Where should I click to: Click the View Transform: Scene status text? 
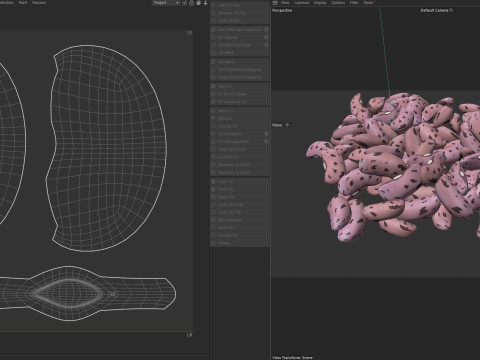pos(292,357)
